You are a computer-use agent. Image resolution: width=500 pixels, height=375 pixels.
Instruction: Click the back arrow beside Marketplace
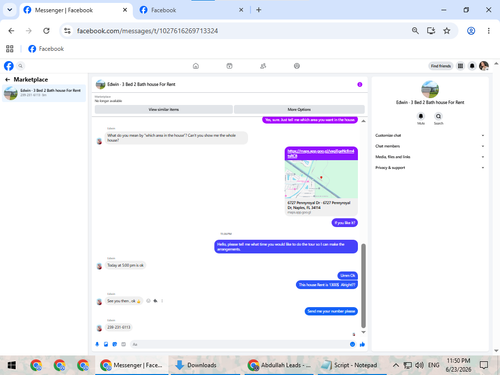[x=7, y=80]
